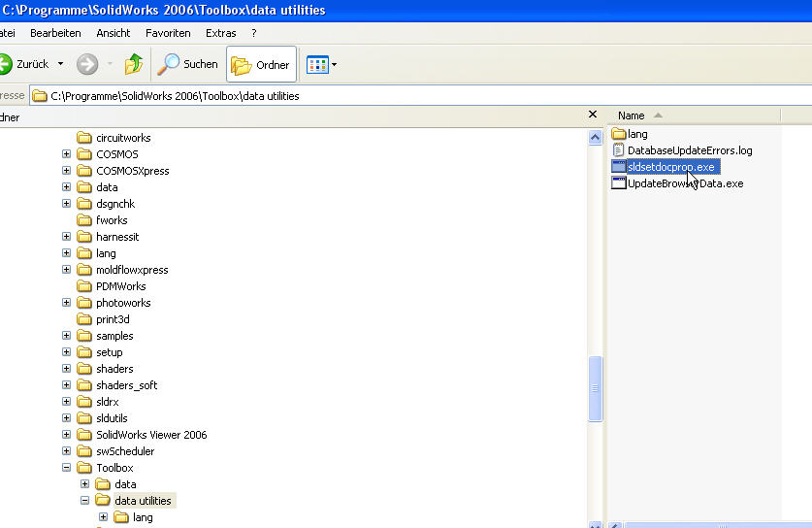Screen dimensions: 812x528
Task: Select SolidWorks Viewer 2006 folder label
Action: click(151, 435)
